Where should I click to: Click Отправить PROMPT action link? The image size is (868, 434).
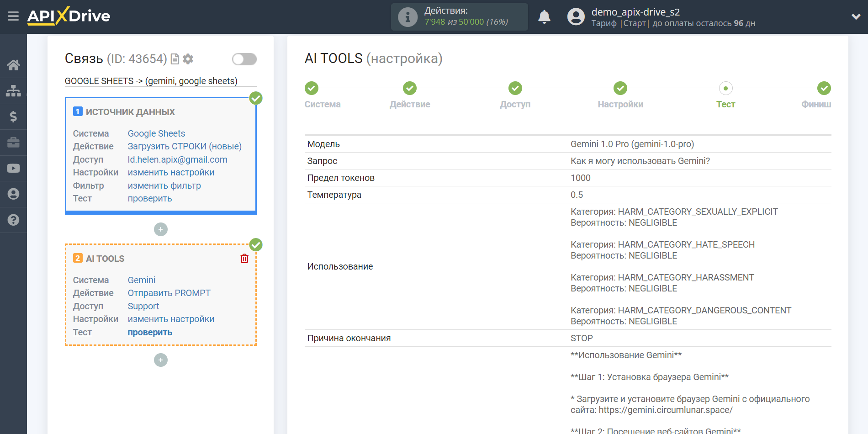pos(169,293)
